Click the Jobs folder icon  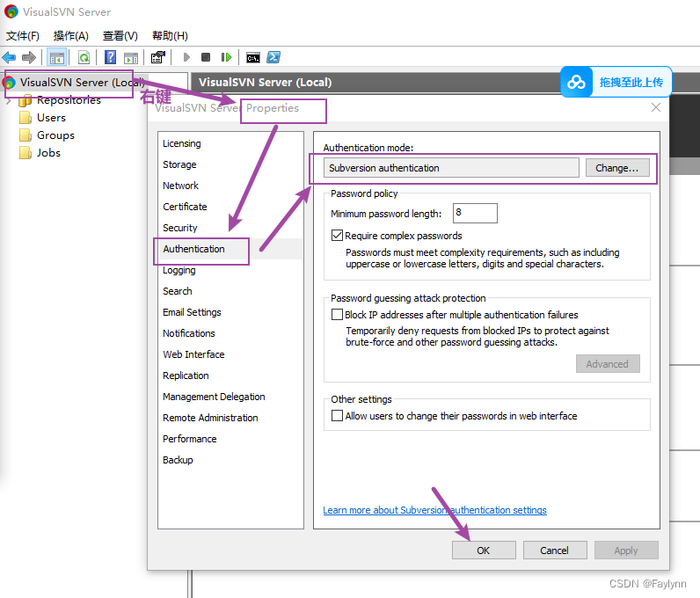(x=26, y=153)
